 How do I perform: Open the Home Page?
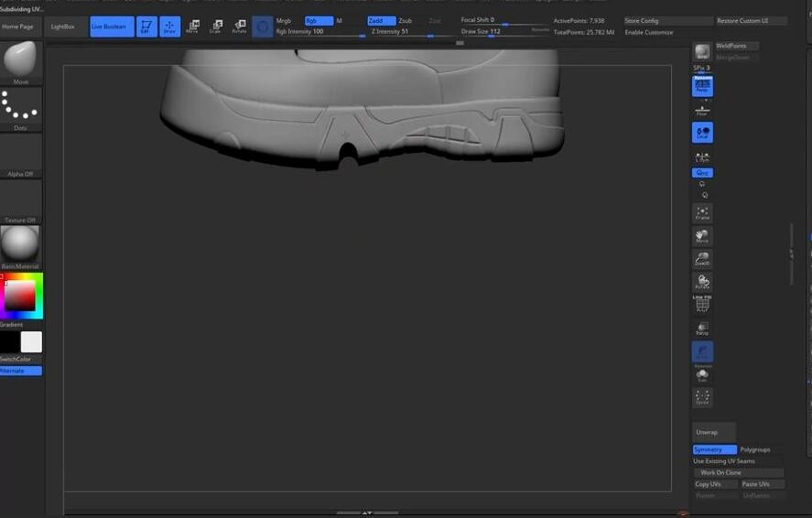coord(17,27)
